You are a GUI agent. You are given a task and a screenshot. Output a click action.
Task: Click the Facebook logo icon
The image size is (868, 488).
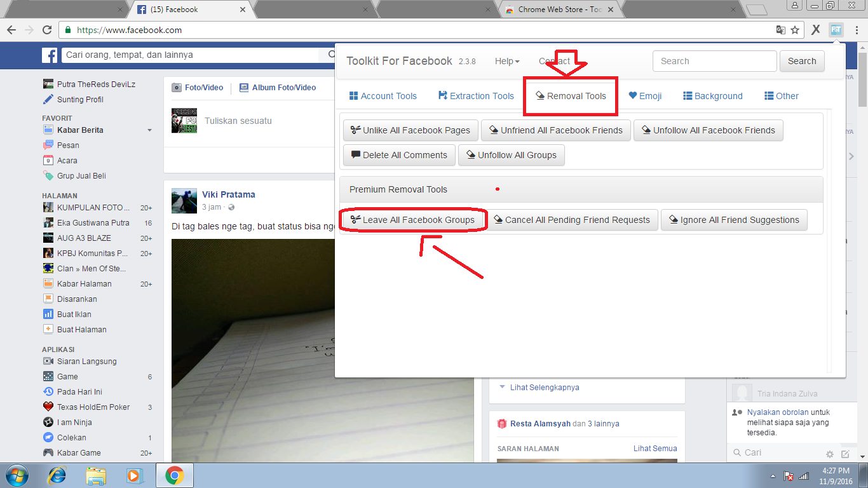[x=50, y=55]
